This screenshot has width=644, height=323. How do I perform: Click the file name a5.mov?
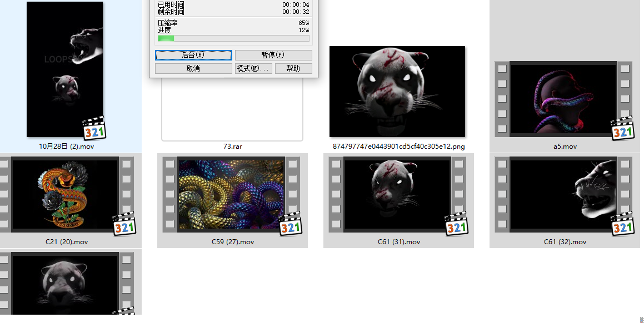click(x=565, y=147)
